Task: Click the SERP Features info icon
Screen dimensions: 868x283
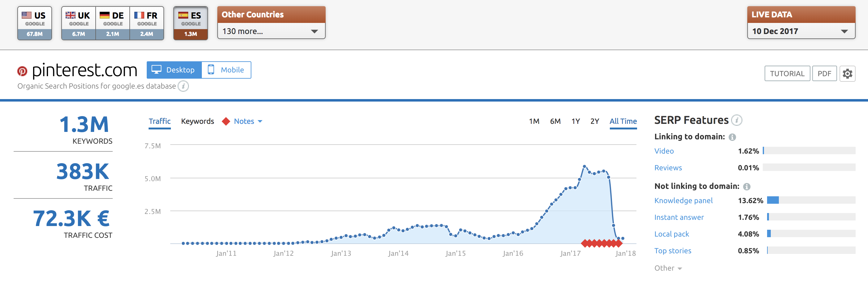Action: pyautogui.click(x=736, y=120)
